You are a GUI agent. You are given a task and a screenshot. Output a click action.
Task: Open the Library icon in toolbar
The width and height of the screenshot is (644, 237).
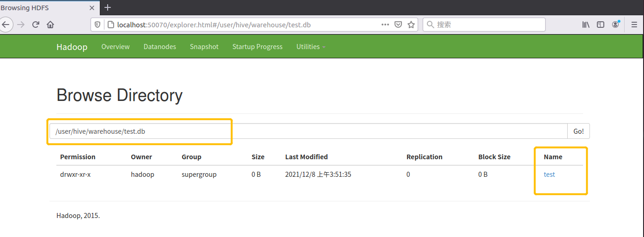pos(586,25)
